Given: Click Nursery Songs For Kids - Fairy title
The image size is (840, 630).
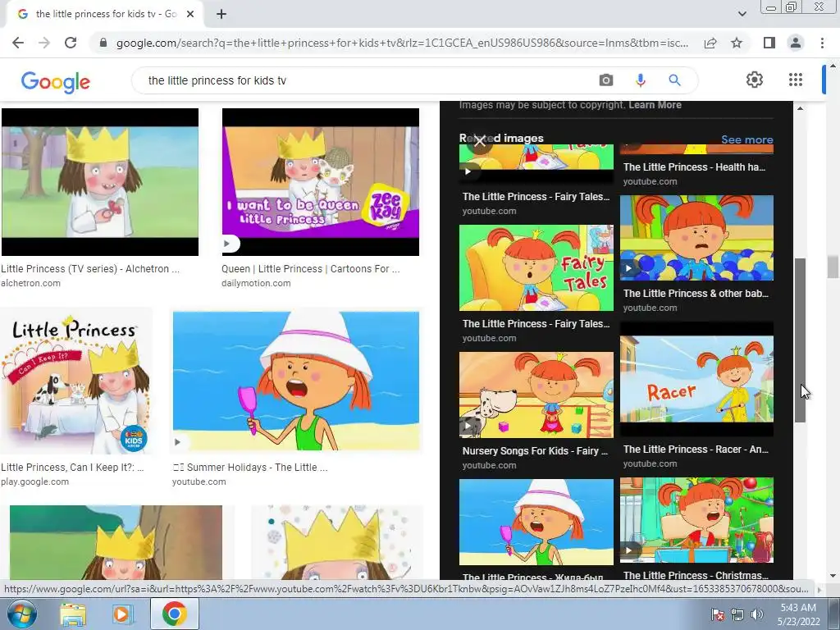Looking at the screenshot, I should click(x=535, y=451).
